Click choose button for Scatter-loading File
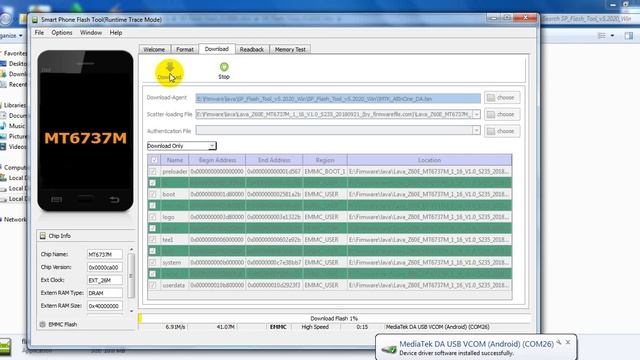The height and width of the screenshot is (360, 640). [502, 114]
